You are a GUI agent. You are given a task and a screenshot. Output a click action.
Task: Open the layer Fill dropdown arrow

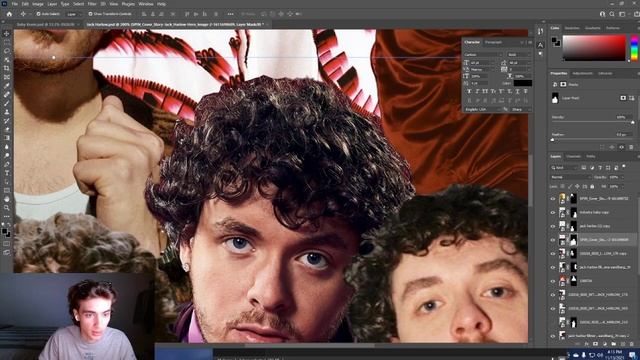(x=622, y=187)
